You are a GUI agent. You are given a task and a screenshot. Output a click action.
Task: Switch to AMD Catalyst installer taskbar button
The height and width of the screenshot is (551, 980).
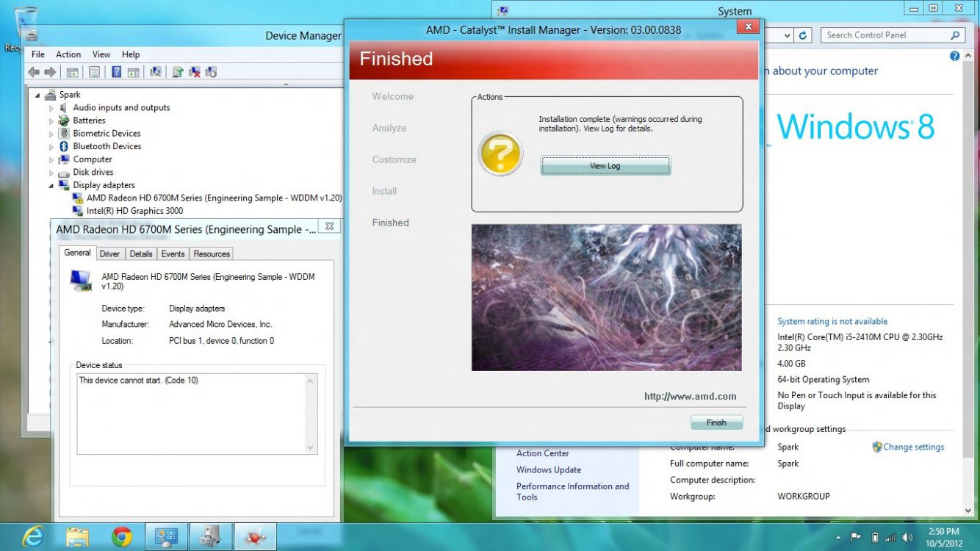[255, 537]
